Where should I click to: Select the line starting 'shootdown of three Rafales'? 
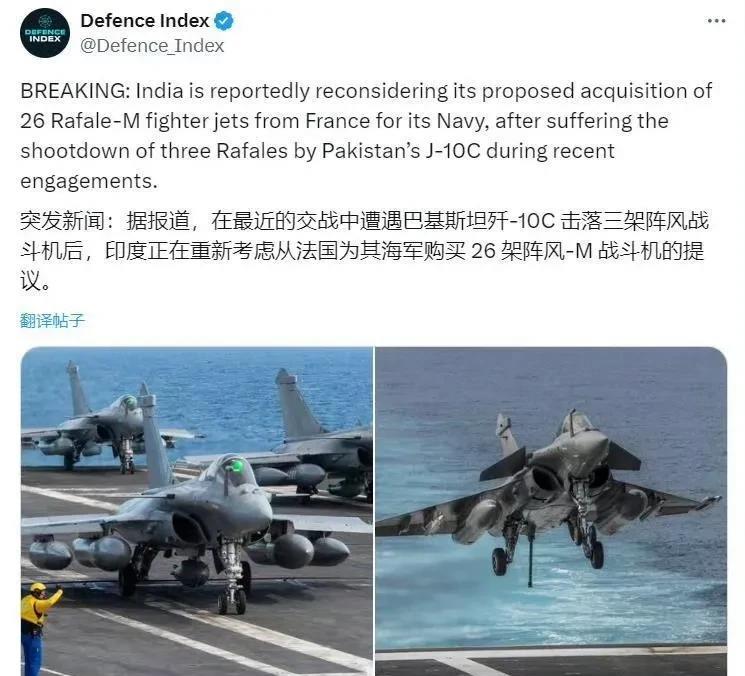(317, 151)
